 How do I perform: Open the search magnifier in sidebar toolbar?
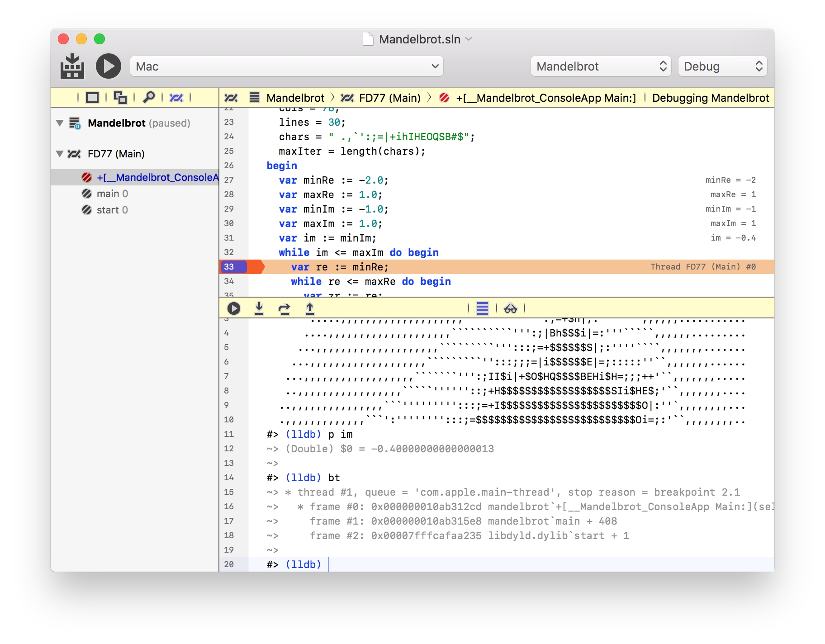click(x=148, y=97)
